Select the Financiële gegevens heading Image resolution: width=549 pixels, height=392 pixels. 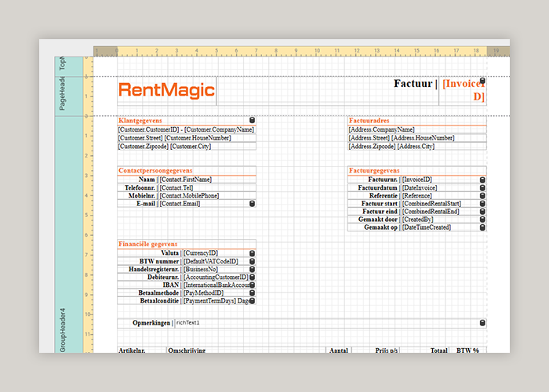(147, 245)
